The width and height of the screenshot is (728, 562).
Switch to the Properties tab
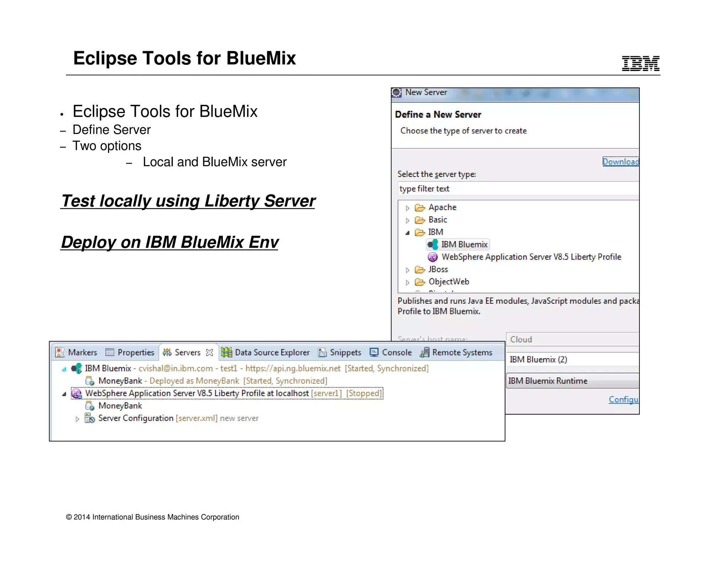130,352
